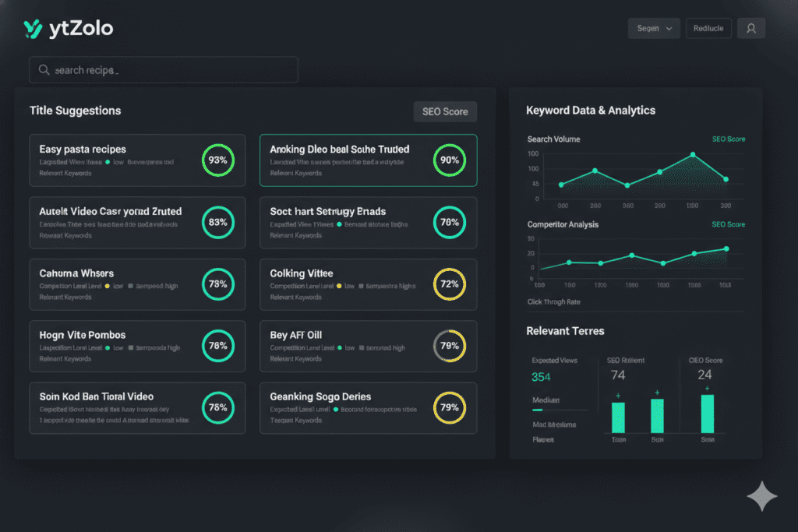
Task: Click SEO Score link above Search Volume chart
Action: click(x=728, y=139)
